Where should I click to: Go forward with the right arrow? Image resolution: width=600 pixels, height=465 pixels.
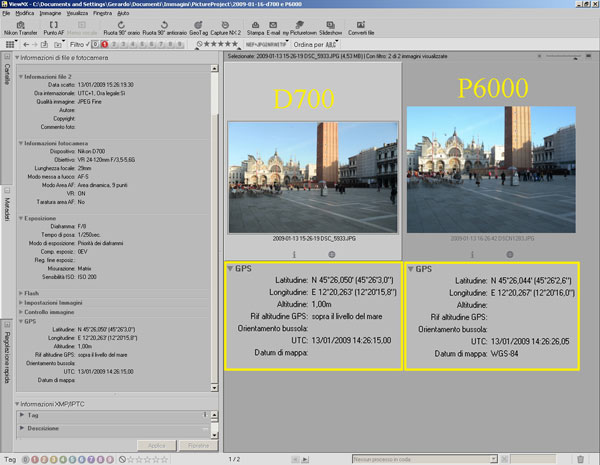(x=34, y=44)
